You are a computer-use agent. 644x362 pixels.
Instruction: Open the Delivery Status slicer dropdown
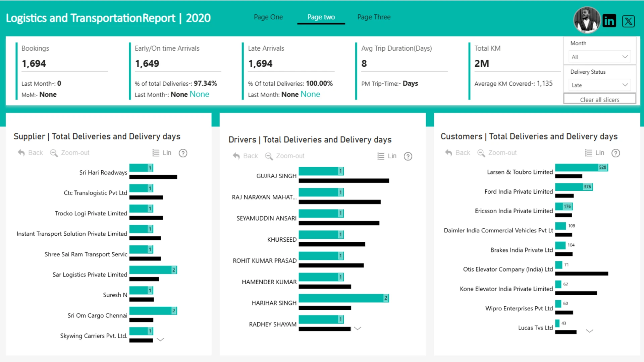(x=599, y=85)
